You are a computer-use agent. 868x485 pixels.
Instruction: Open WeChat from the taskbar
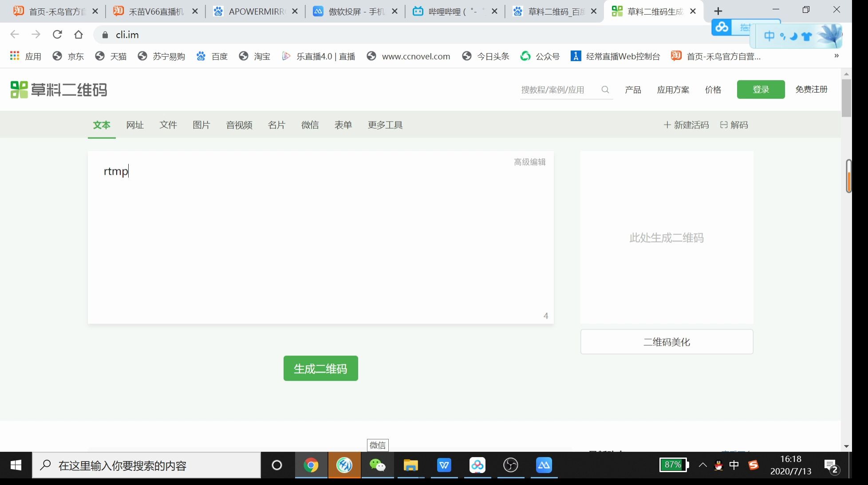click(378, 465)
